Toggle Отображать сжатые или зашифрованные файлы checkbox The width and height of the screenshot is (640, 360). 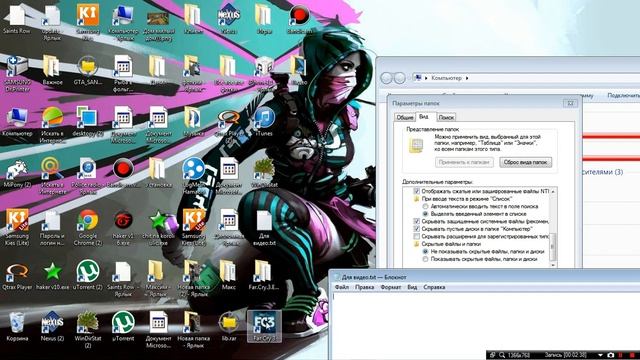coord(416,191)
